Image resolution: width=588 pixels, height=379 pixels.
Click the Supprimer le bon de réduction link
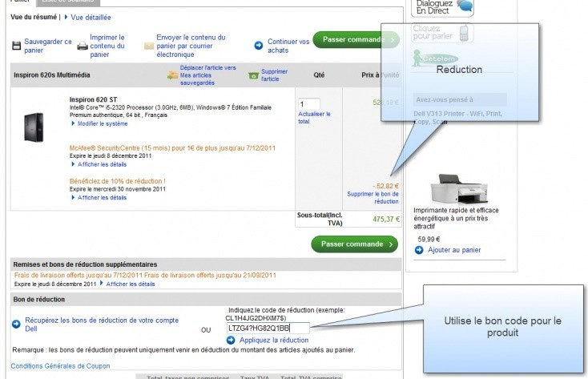point(373,197)
